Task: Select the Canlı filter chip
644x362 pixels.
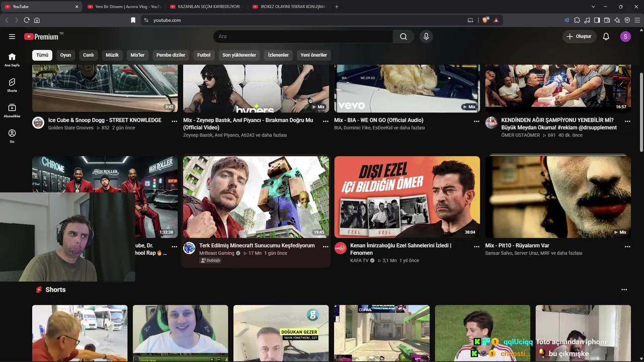Action: click(89, 55)
